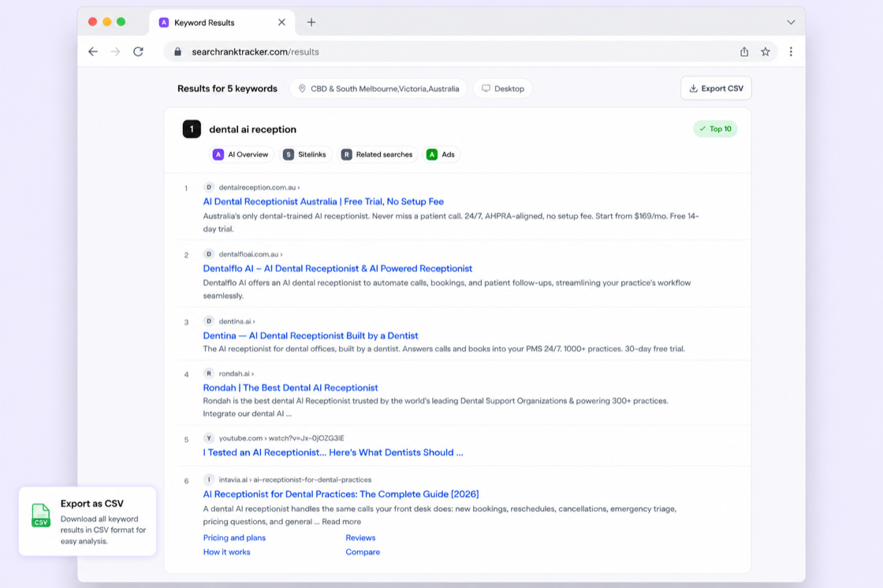Expand the tab list chevron

click(791, 23)
